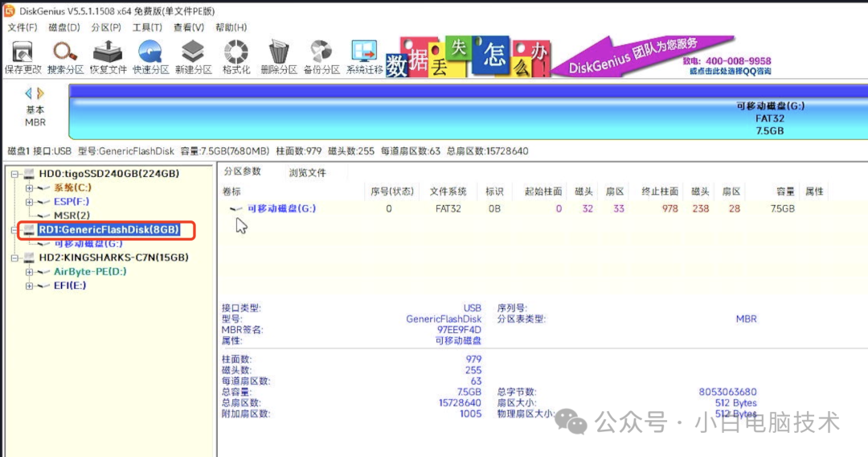Go to next disk with right arrow
This screenshot has height=457, width=868.
[40, 93]
